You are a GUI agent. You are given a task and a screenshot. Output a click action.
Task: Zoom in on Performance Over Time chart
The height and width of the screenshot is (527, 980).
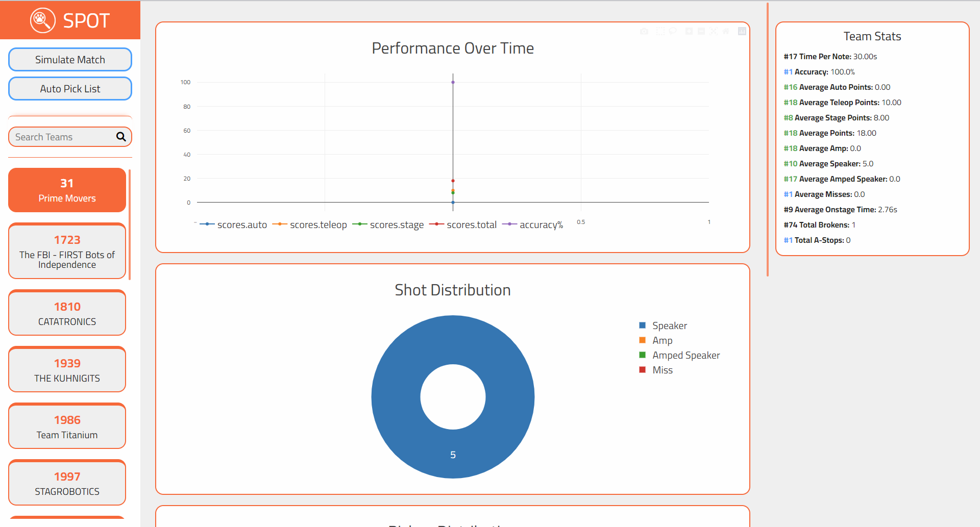tap(689, 31)
